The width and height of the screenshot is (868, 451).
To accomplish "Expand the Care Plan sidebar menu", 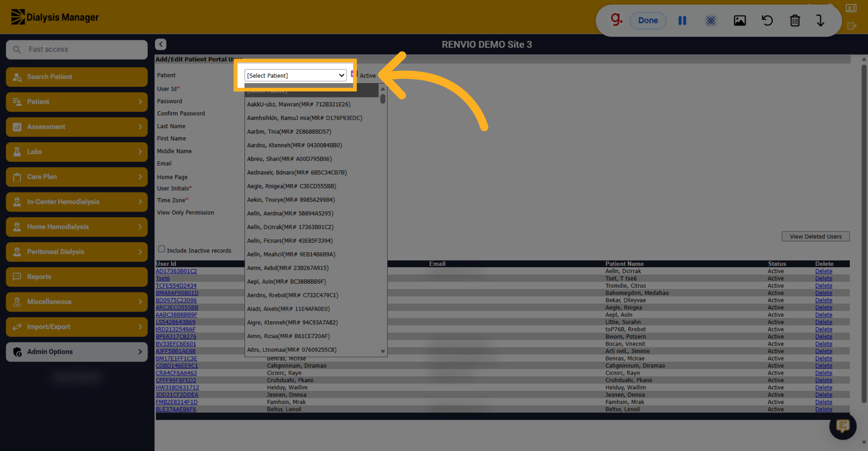I will click(x=77, y=176).
